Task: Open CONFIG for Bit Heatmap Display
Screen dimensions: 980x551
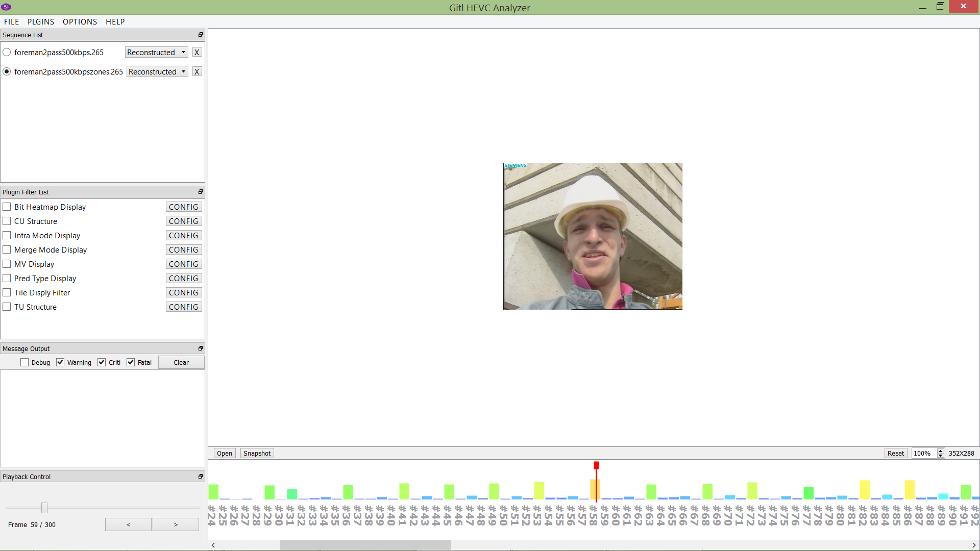Action: tap(183, 207)
